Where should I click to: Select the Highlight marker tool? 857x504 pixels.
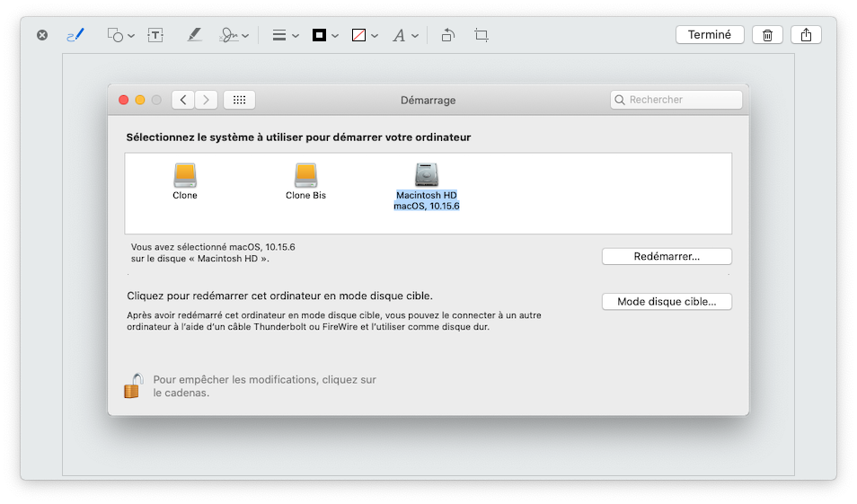(x=194, y=35)
